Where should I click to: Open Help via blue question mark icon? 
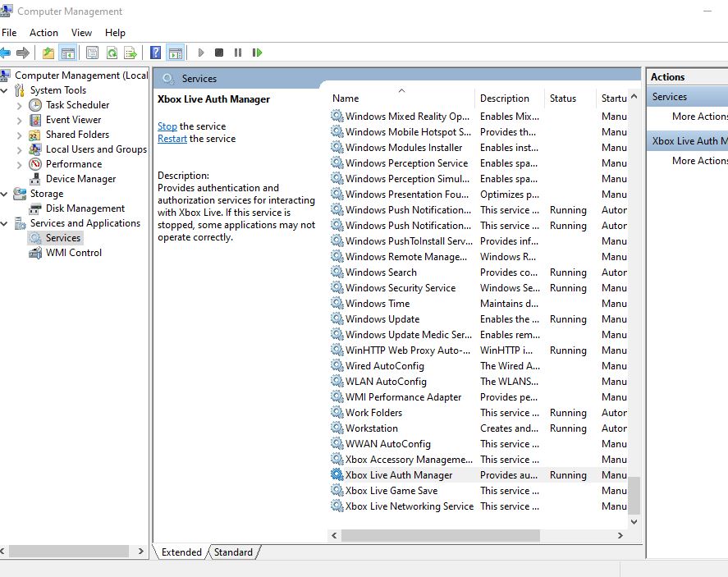coord(156,53)
